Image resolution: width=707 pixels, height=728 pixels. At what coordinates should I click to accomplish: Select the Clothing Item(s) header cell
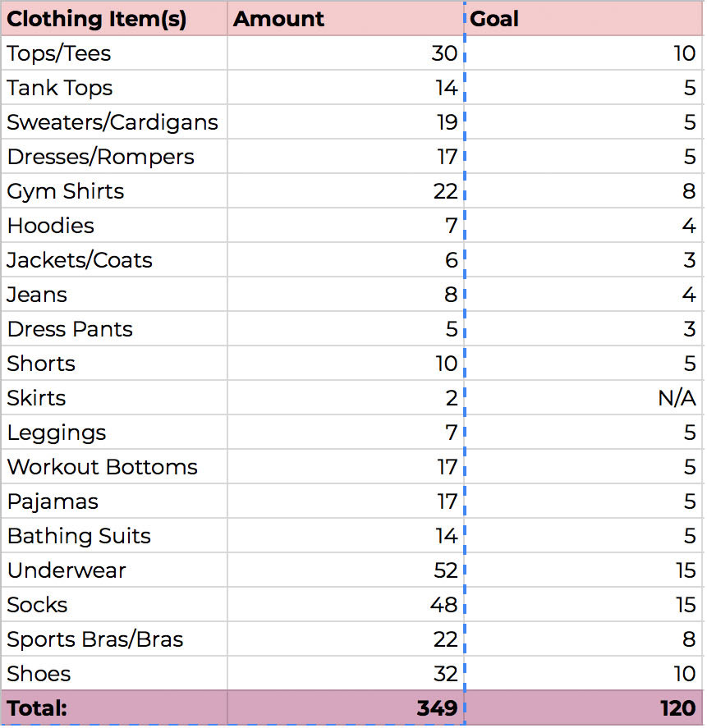tap(113, 19)
